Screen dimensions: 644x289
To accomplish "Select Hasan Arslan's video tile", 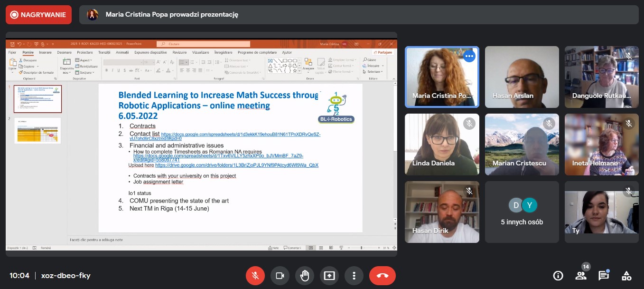I will pyautogui.click(x=522, y=77).
